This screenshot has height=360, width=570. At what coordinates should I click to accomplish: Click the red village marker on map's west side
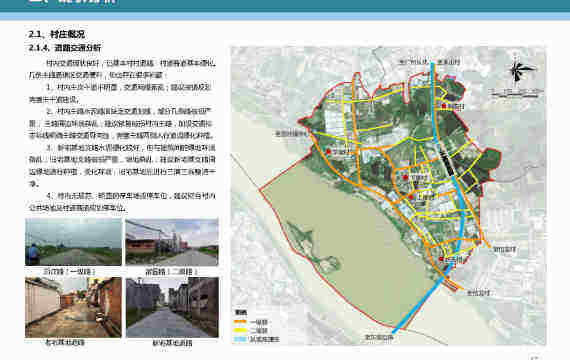coord(328,152)
